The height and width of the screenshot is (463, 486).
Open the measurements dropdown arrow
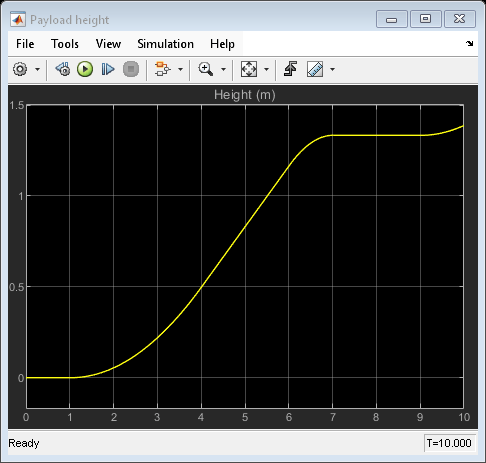pos(332,70)
